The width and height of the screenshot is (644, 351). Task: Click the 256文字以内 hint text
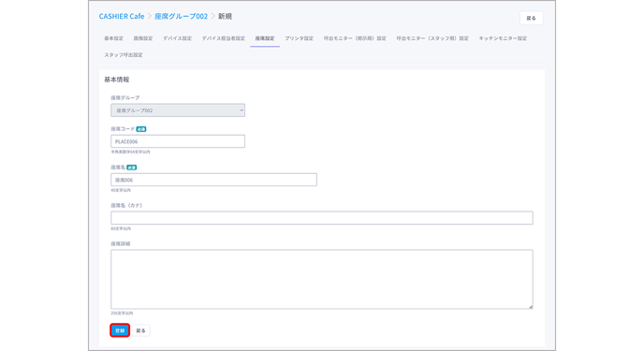[x=122, y=314]
